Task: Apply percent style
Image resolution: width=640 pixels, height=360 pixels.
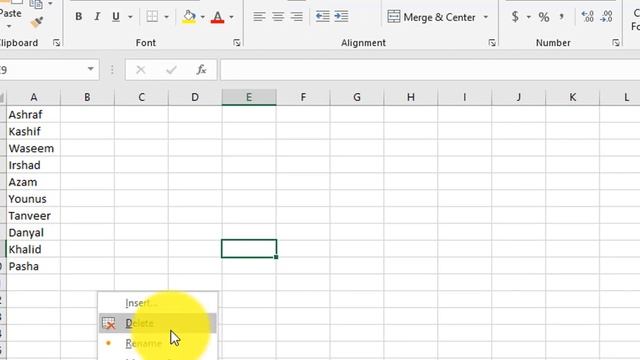Action: (544, 17)
